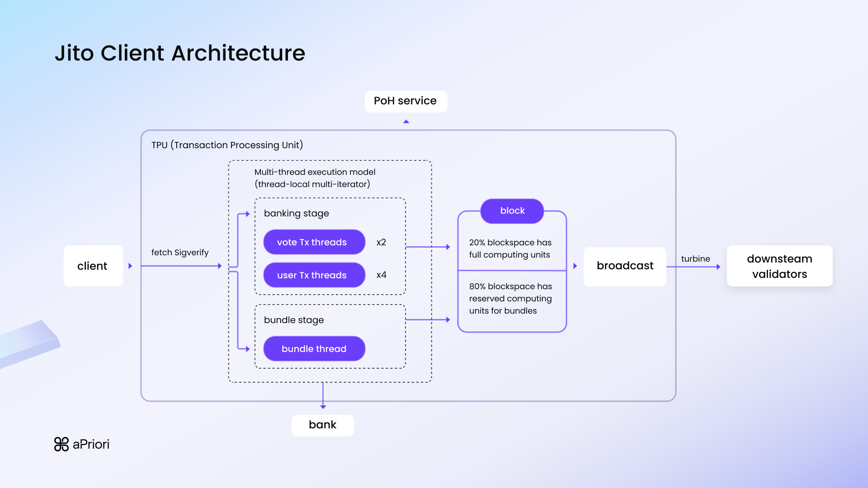
Task: Click the arrow from bundle stage to block
Action: 427,319
